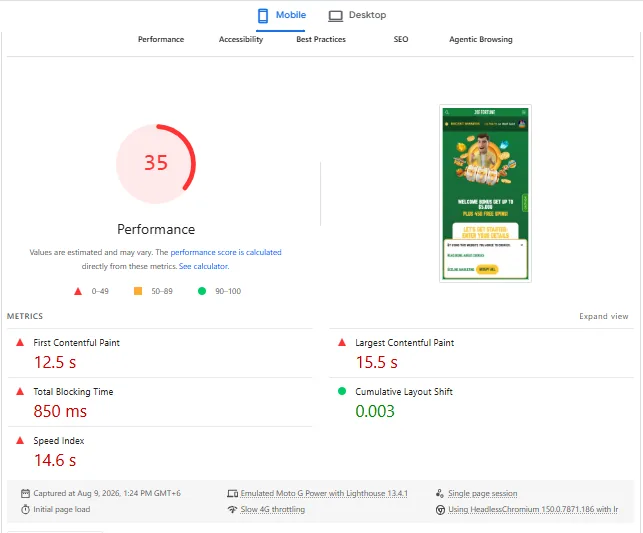This screenshot has height=533, width=643.
Task: Click the 'Initial page load' text
Action: (x=62, y=509)
